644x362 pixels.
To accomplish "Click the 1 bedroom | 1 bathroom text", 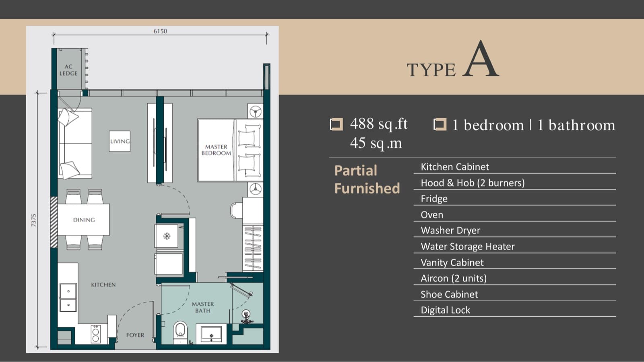I will click(533, 125).
